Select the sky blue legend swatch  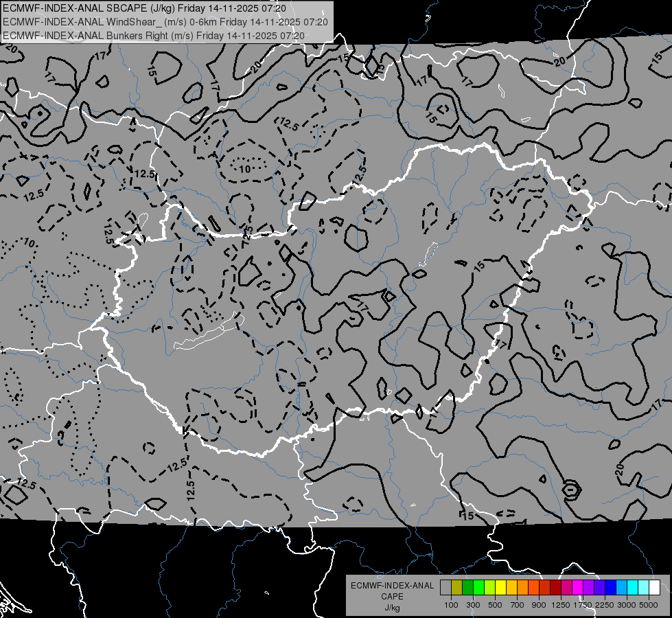[x=621, y=588]
